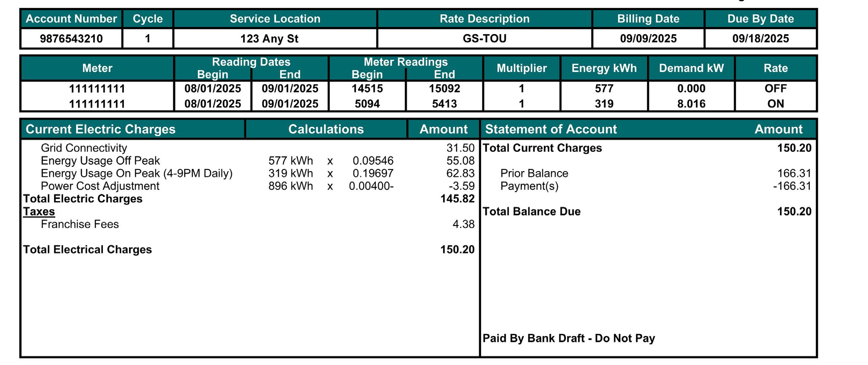Select the Energy Usage Off Peak line
This screenshot has width=868, height=365.
tap(100, 161)
